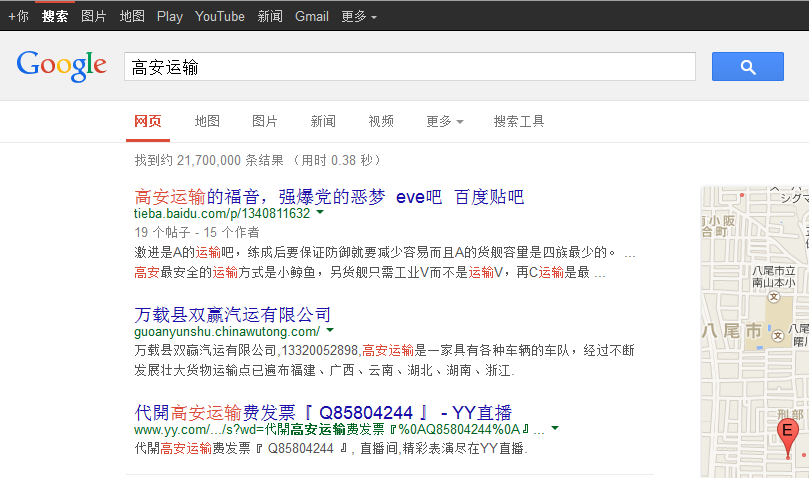Screen dimensions: 809x478
Task: Open green arrow next to tieba.baidu.com URL
Action: pos(320,213)
